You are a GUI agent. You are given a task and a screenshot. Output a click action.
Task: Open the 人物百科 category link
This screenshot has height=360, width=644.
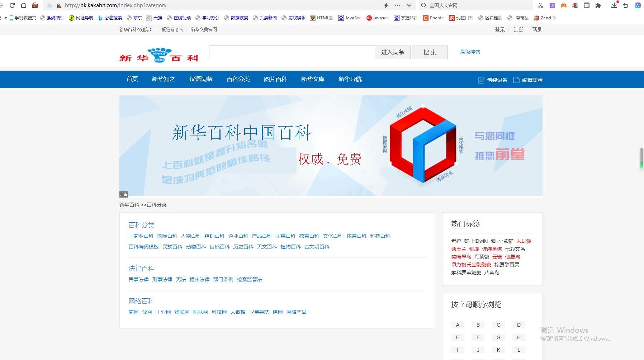click(191, 236)
